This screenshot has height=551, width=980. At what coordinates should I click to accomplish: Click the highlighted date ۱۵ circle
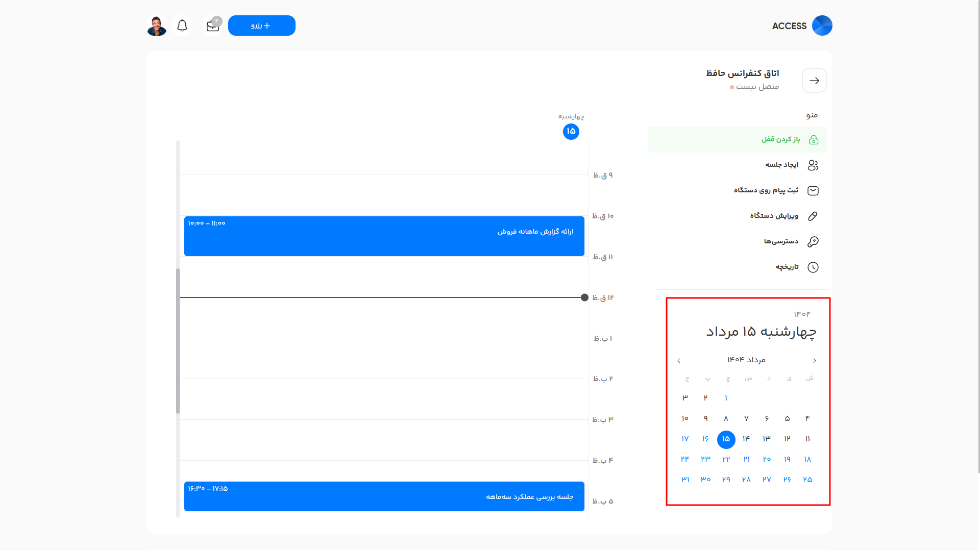tap(726, 439)
